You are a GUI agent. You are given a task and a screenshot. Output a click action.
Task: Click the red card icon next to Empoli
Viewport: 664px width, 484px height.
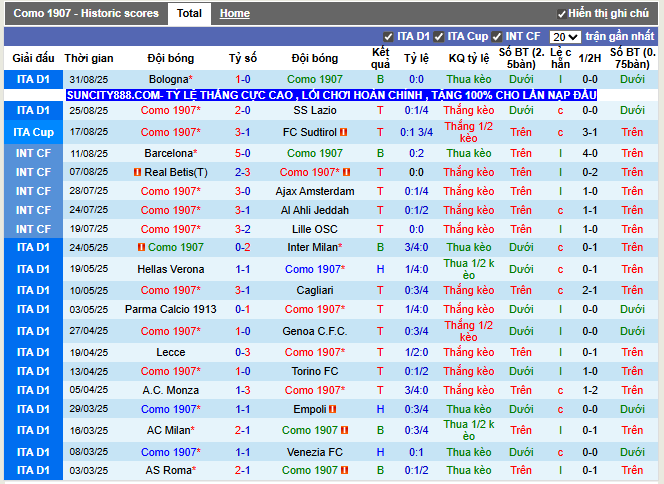pyautogui.click(x=332, y=409)
